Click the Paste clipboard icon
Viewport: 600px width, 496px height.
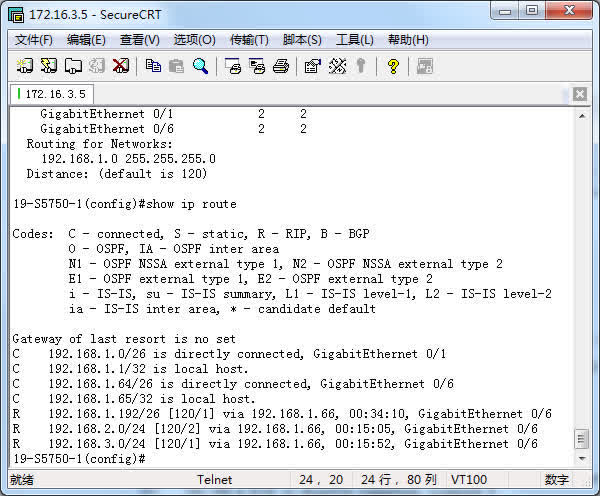(x=176, y=66)
